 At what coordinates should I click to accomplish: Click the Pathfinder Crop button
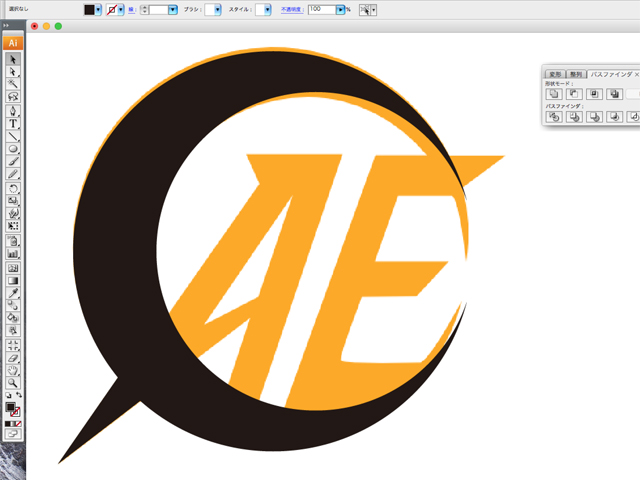coord(615,117)
